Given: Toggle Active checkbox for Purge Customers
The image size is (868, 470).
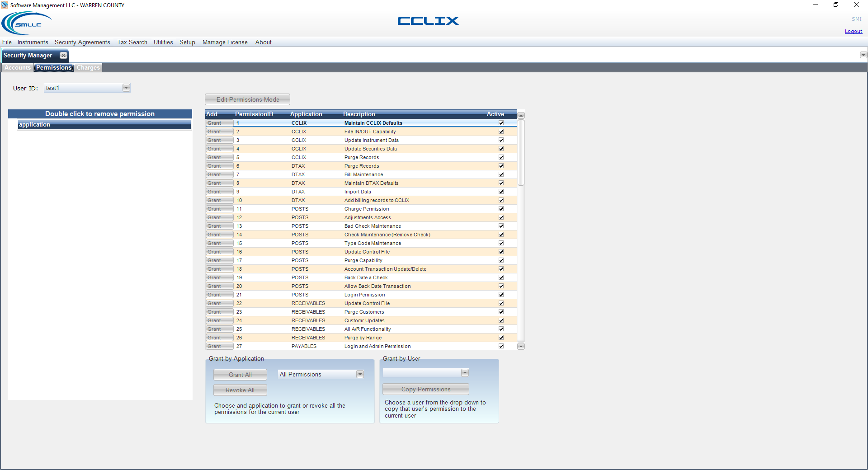Looking at the screenshot, I should coord(501,312).
